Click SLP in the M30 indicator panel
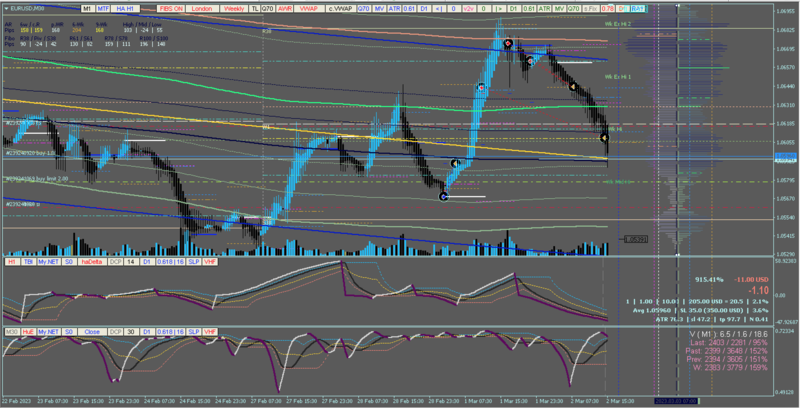The width and height of the screenshot is (800, 408). tap(194, 332)
